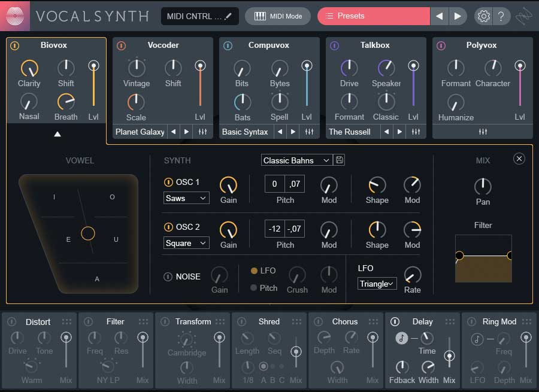This screenshot has width=539, height=392.
Task: Disable OSC 1 power toggle
Action: (168, 182)
